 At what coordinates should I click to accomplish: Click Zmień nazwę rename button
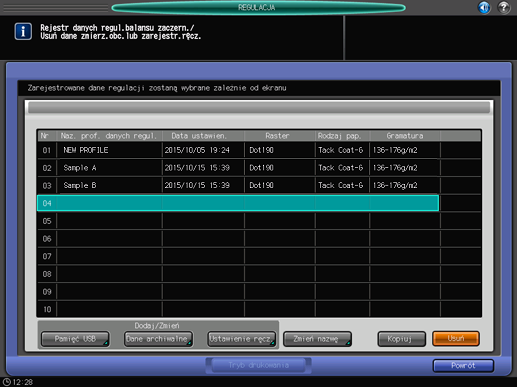317,339
